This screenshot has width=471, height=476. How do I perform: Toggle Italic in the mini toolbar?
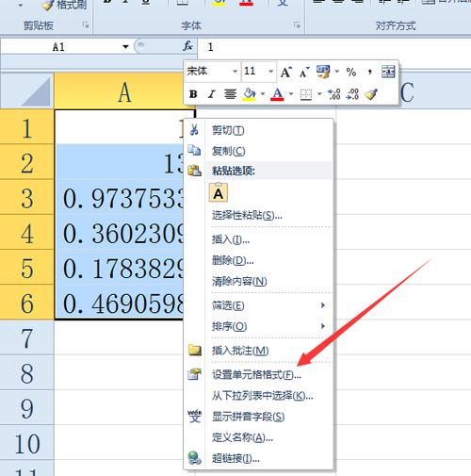tap(212, 94)
